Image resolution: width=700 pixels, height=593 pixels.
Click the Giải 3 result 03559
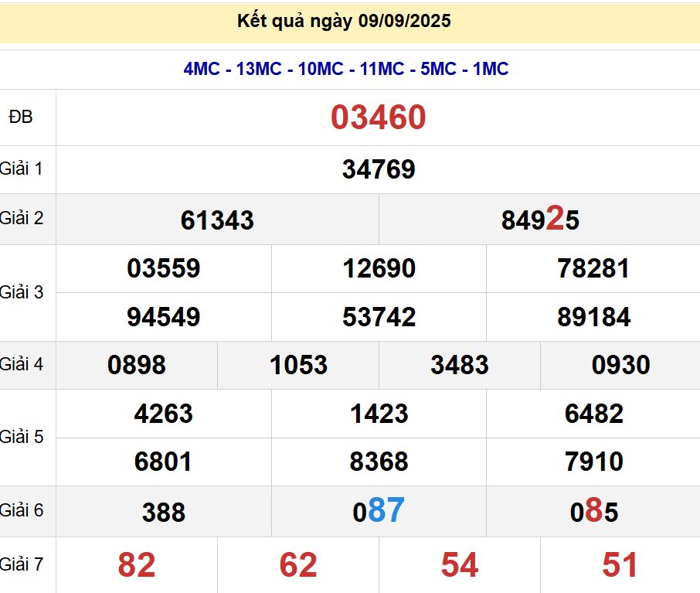click(x=163, y=269)
